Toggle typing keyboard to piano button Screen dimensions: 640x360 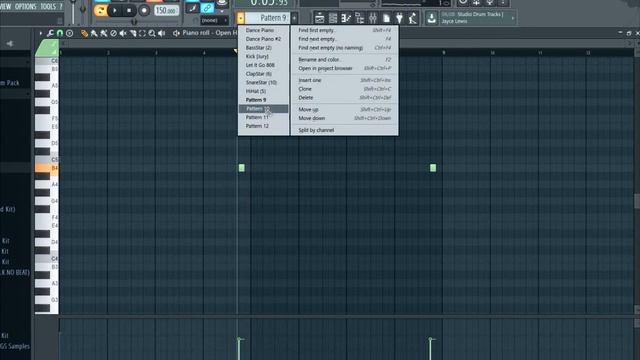click(x=192, y=8)
